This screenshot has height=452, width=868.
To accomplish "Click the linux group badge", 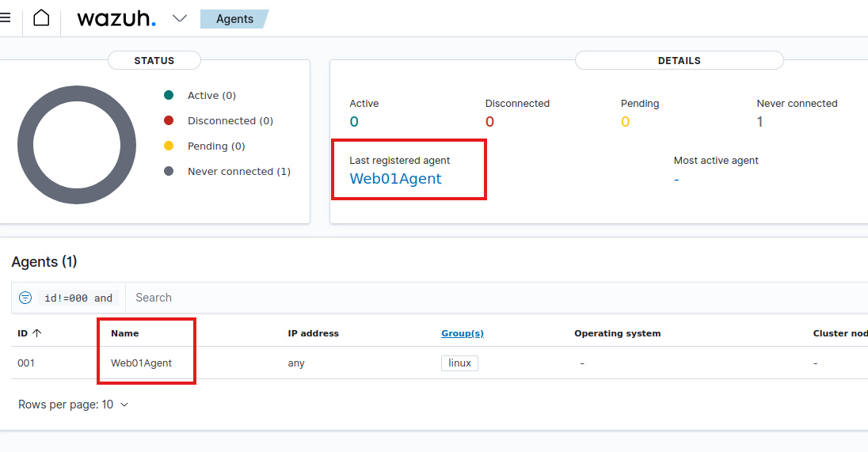I will pos(459,363).
